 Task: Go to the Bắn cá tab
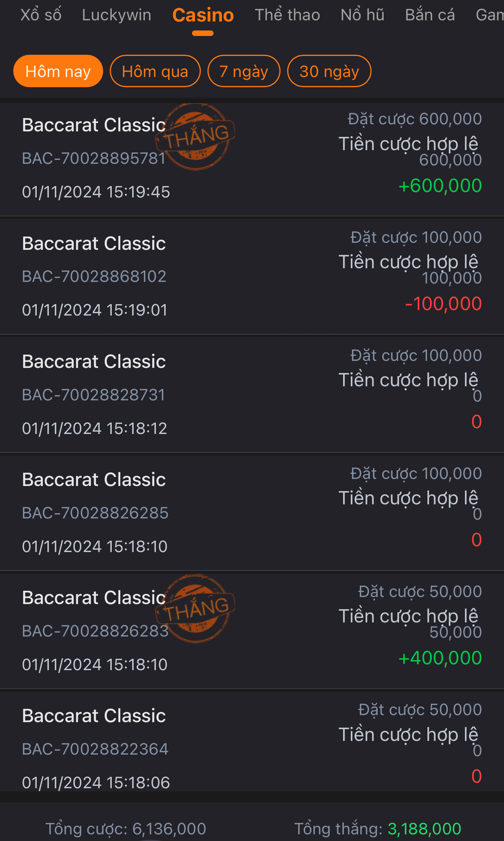(430, 15)
